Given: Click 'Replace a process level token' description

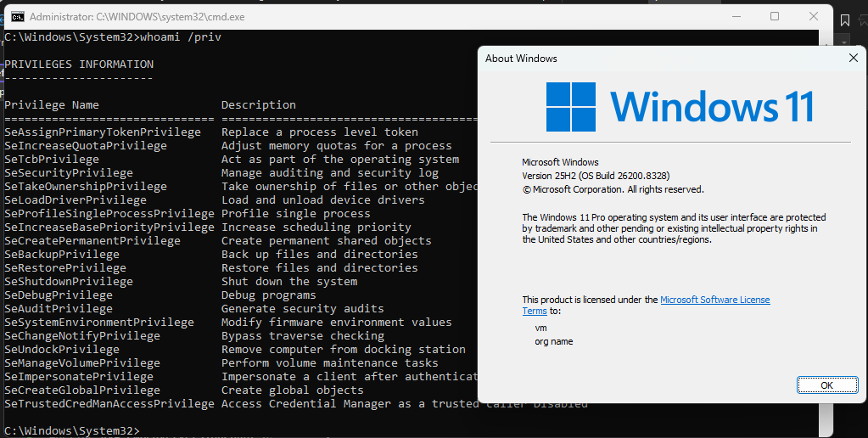Looking at the screenshot, I should click(320, 132).
